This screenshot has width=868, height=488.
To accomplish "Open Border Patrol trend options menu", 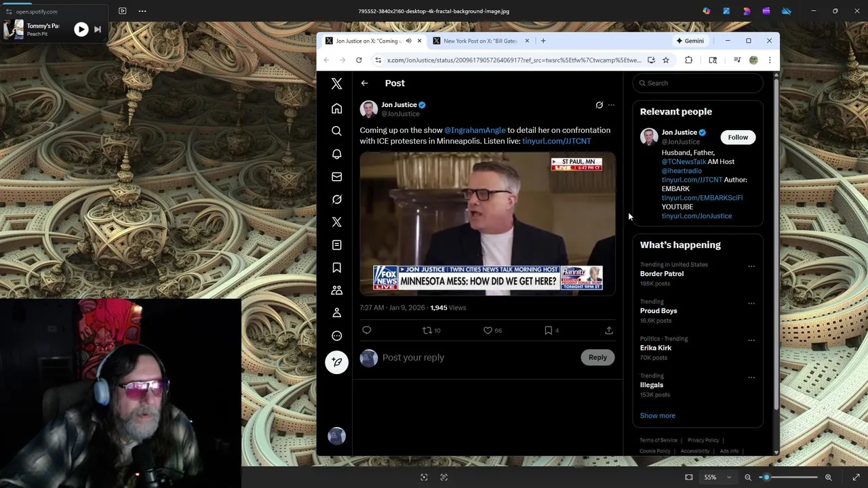I will point(751,266).
